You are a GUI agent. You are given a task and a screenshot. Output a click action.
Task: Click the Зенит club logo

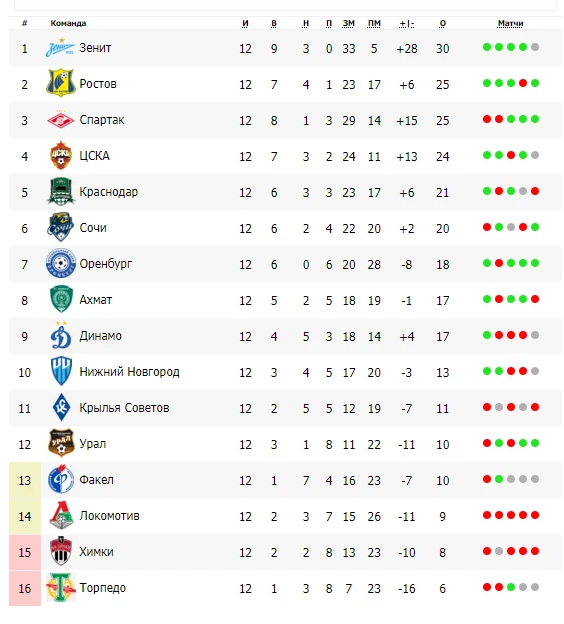[60, 48]
